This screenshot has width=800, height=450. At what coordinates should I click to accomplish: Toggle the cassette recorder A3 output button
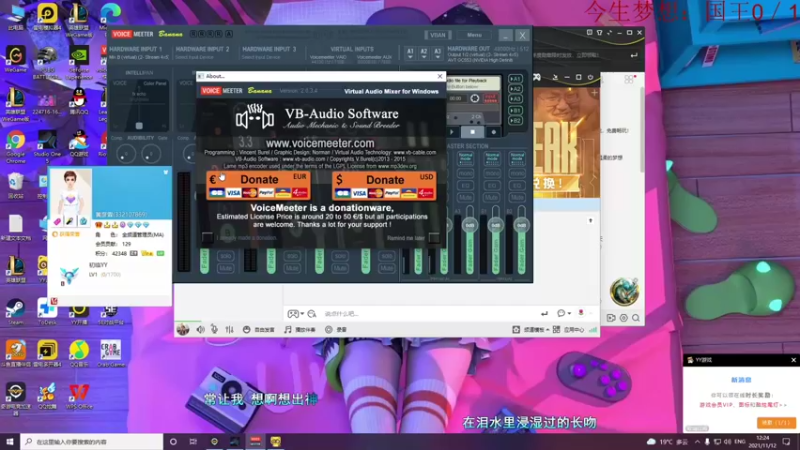[515, 98]
